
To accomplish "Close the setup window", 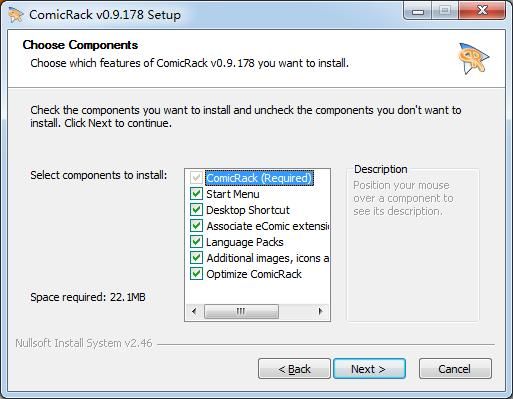I will tap(482, 11).
